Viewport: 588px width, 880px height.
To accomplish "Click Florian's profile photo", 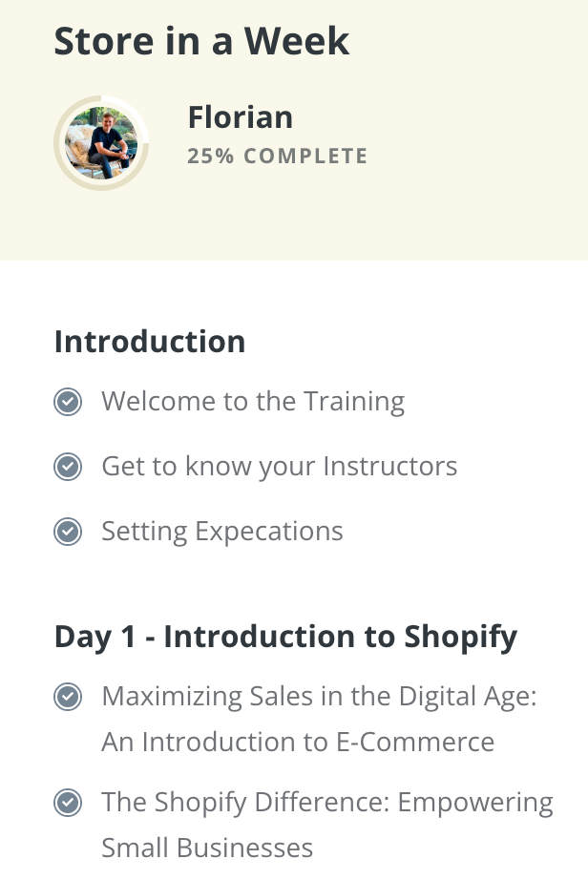I will coord(101,143).
